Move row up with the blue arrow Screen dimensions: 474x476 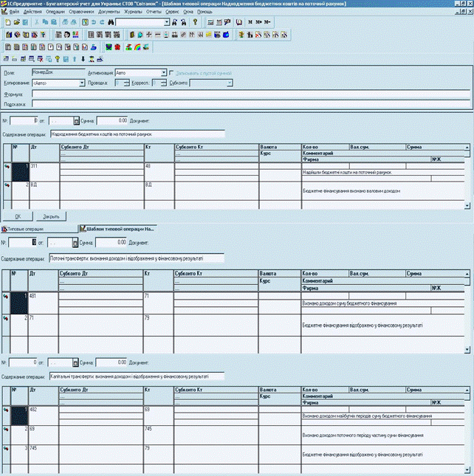tap(75, 59)
